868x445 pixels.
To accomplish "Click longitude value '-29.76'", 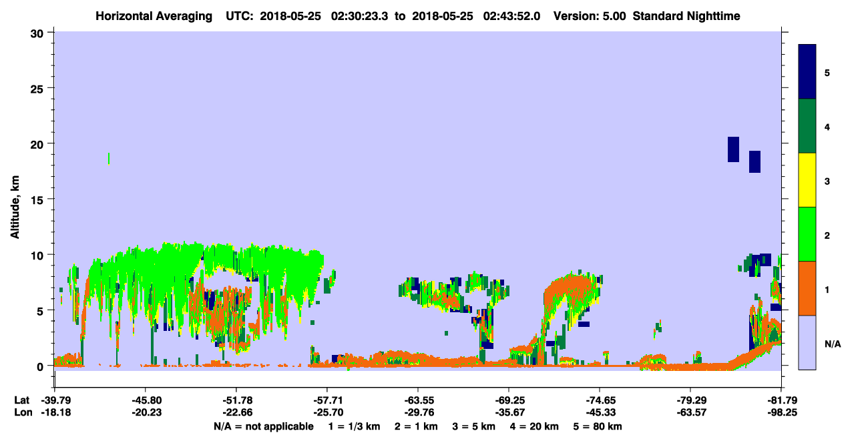I will pos(418,413).
